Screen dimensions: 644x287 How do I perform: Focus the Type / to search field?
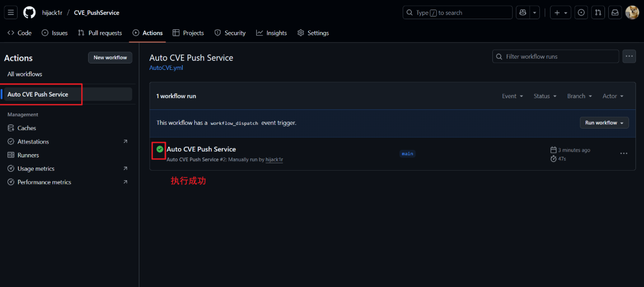457,12
